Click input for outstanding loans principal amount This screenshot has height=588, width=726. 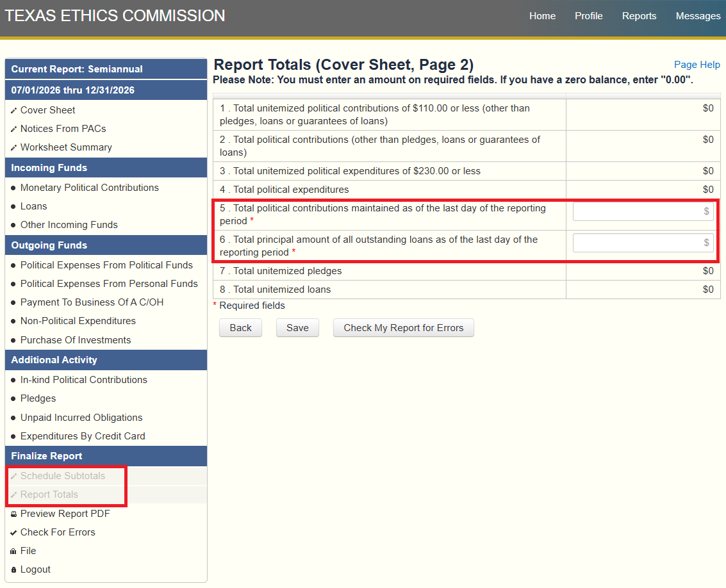(643, 243)
